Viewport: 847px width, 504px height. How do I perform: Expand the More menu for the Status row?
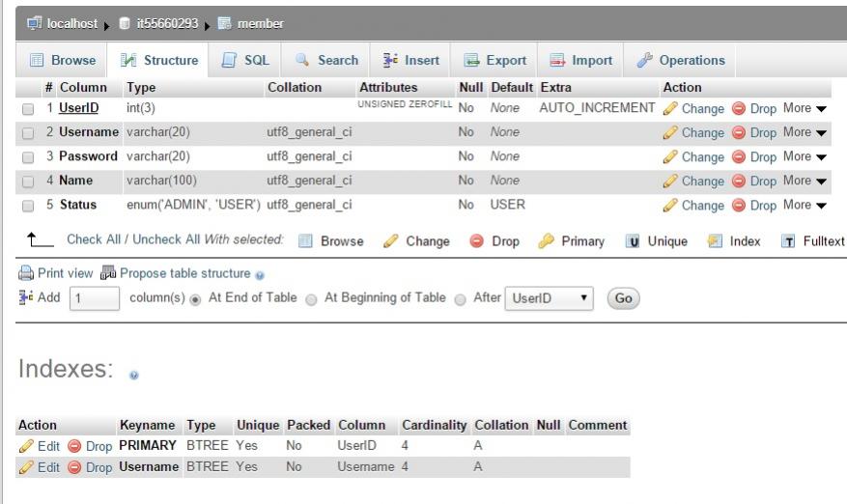point(805,205)
